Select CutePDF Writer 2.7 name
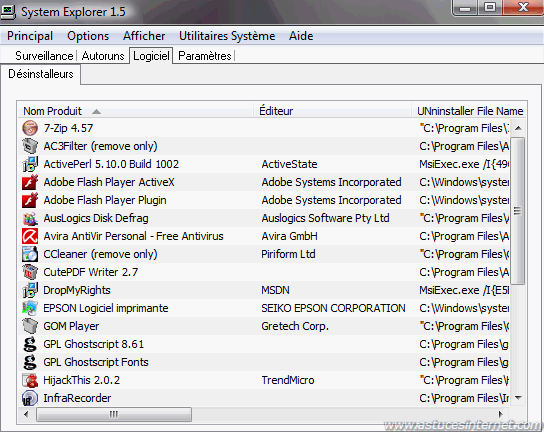 [91, 272]
